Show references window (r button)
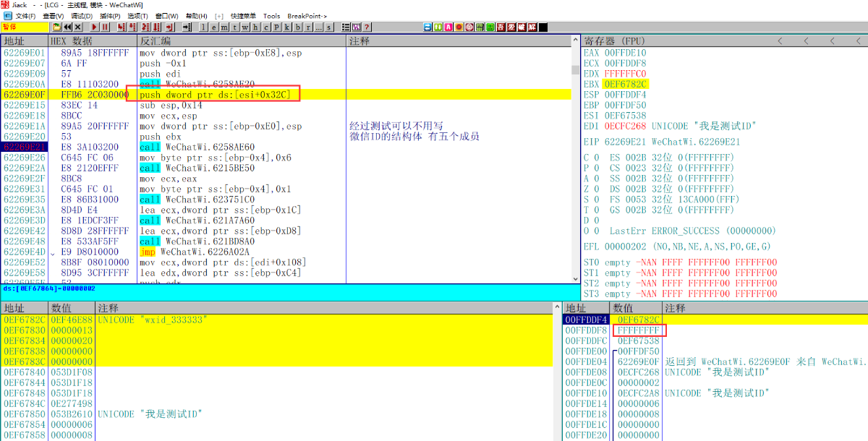 click(x=308, y=27)
